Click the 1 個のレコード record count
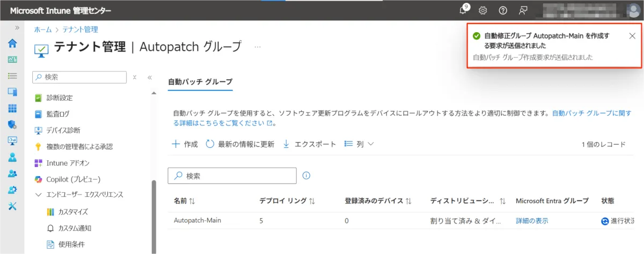 click(604, 145)
